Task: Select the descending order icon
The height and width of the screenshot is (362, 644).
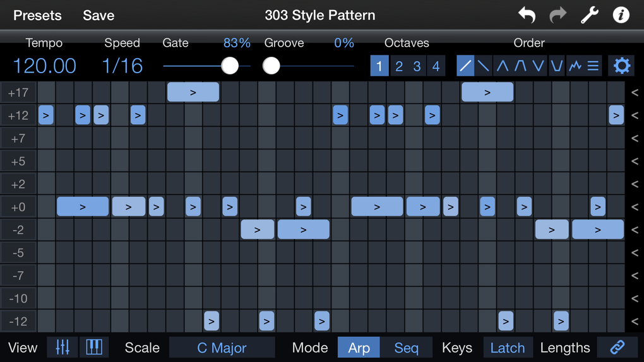Action: click(484, 66)
